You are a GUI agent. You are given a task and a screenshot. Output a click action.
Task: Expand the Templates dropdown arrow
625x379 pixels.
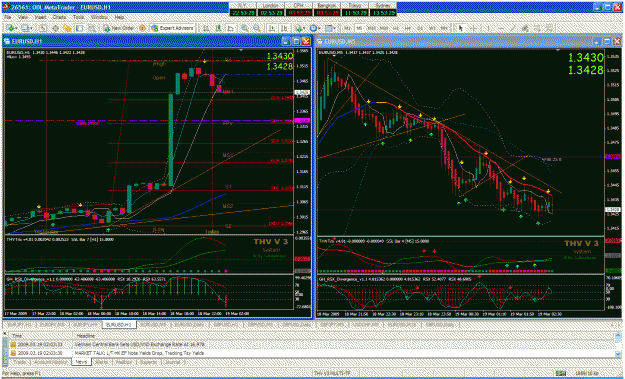tap(334, 28)
